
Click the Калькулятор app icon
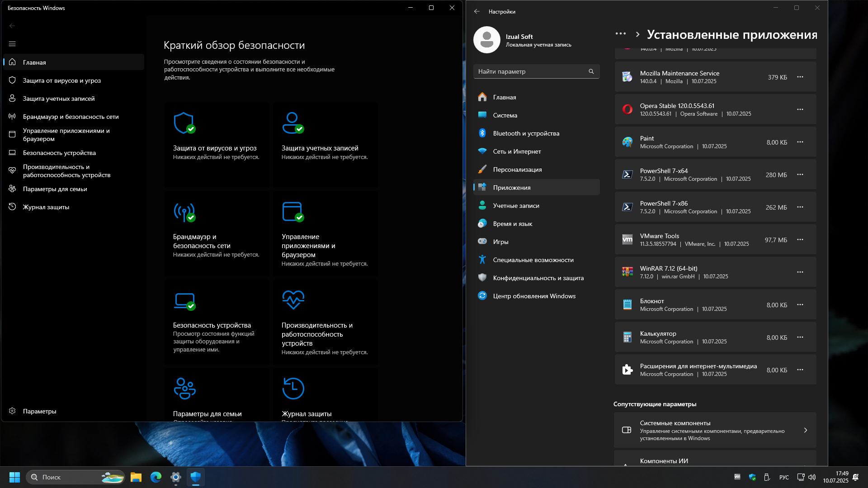pyautogui.click(x=627, y=337)
